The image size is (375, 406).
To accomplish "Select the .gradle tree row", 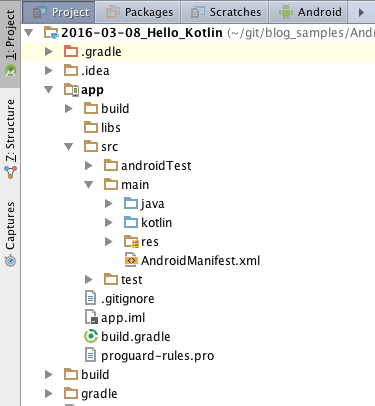I will [x=198, y=52].
